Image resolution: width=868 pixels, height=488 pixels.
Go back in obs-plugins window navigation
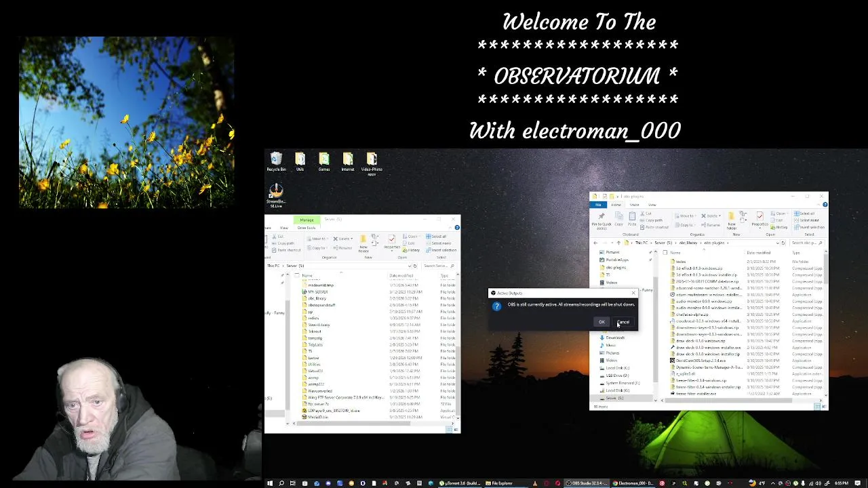tap(595, 243)
